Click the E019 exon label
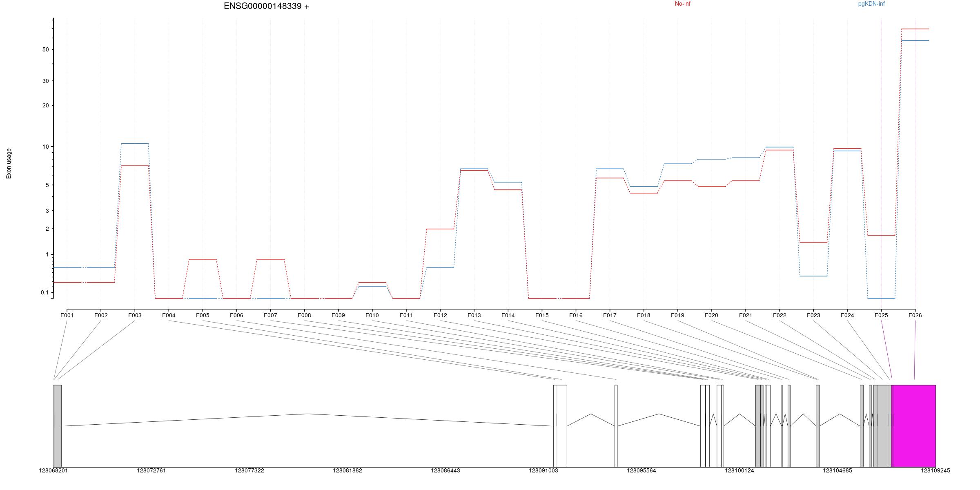The image size is (980, 490). point(677,315)
